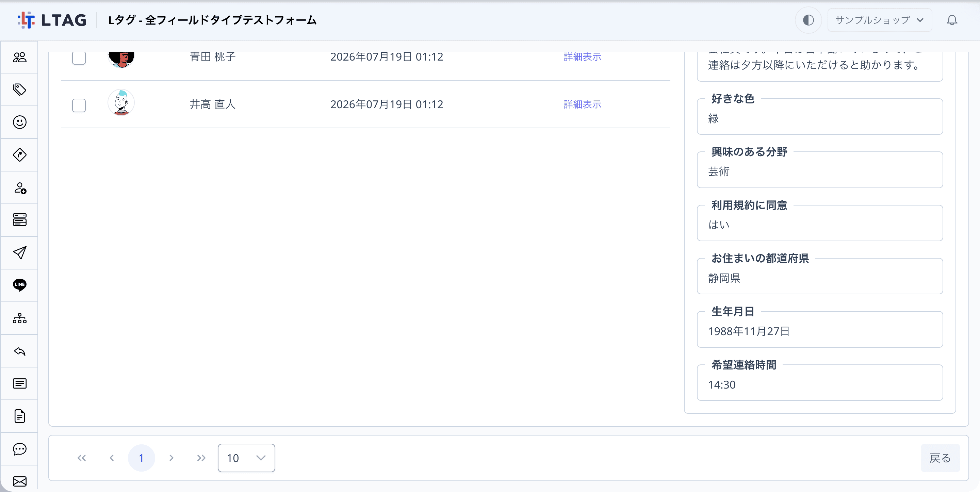Open the paper plane send icon
The height and width of the screenshot is (492, 980).
point(19,253)
